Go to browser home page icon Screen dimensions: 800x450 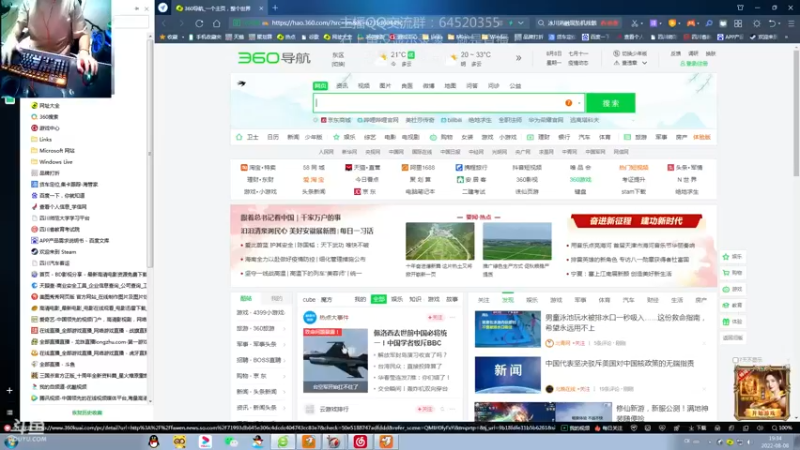pyautogui.click(x=216, y=23)
